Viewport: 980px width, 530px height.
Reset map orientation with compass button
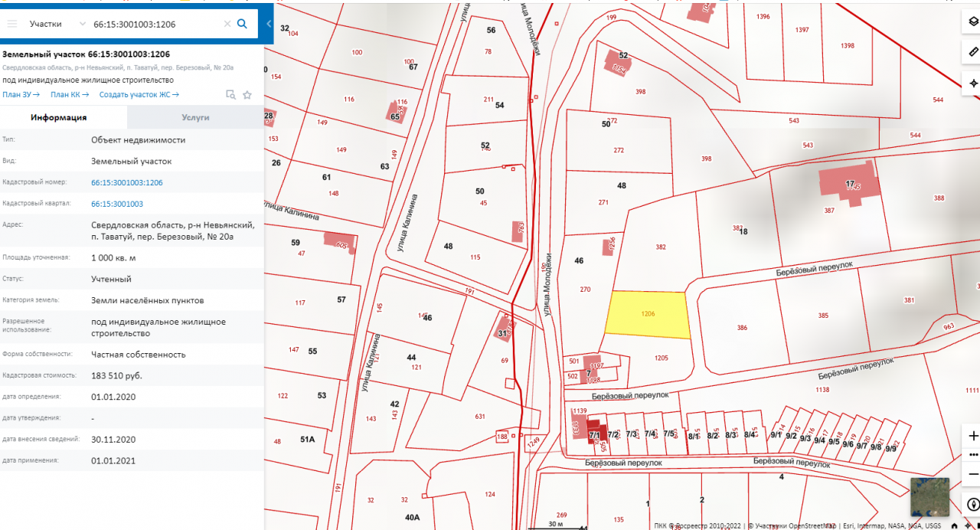(x=973, y=505)
